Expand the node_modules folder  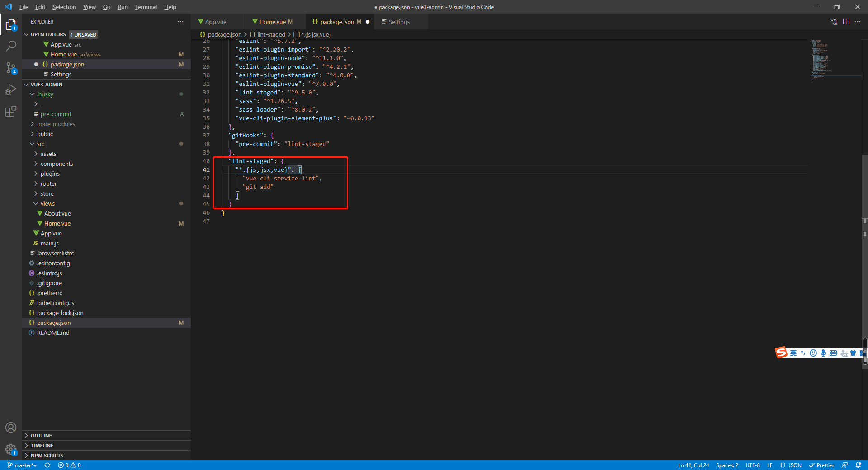click(32, 124)
